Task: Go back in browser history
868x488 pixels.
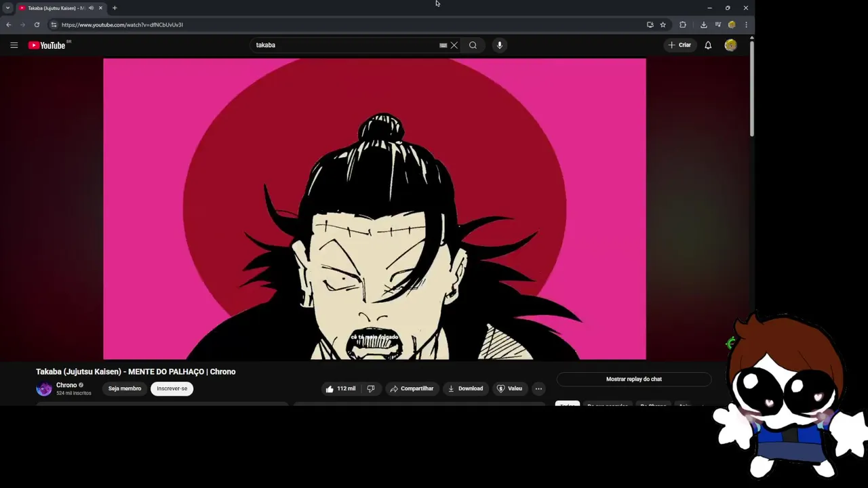Action: (9, 25)
